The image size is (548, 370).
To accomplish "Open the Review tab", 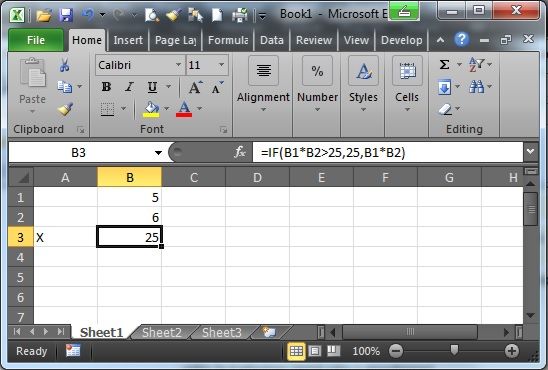I will (x=314, y=40).
